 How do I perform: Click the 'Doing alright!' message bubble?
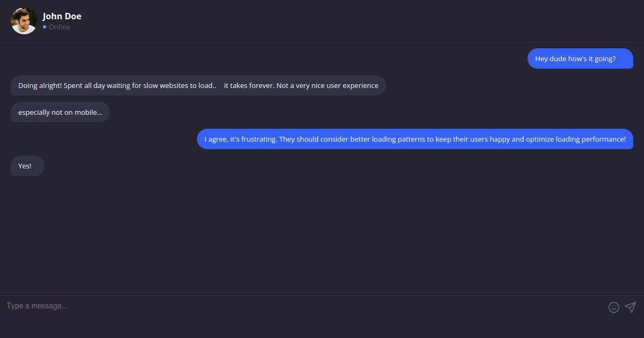pyautogui.click(x=197, y=85)
